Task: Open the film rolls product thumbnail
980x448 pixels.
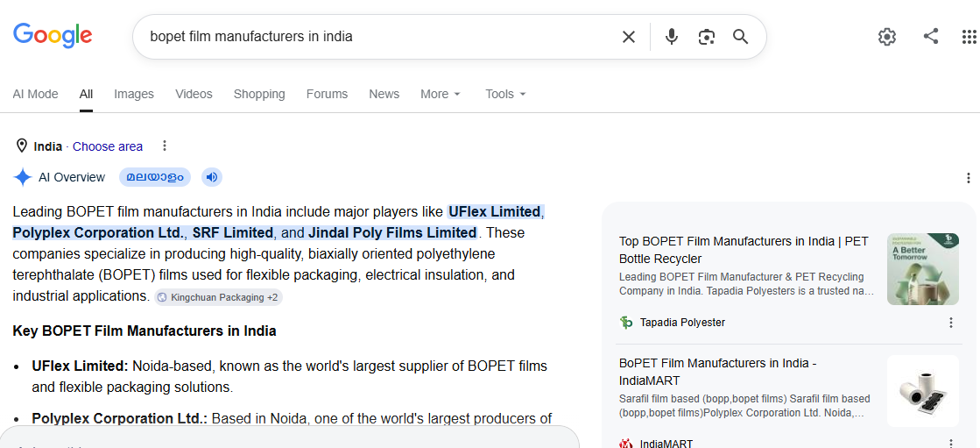Action: [x=922, y=391]
